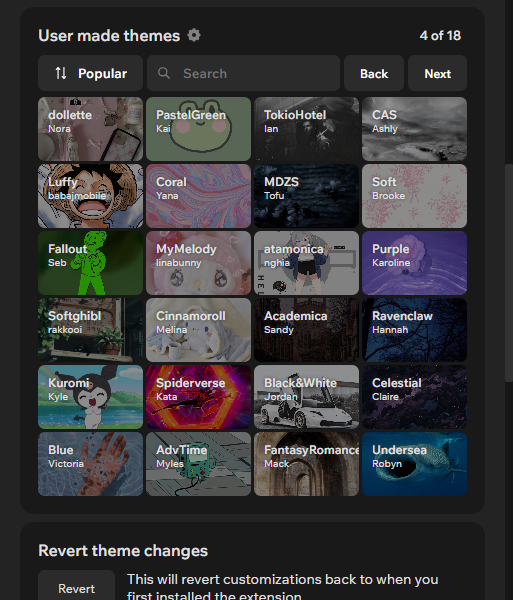Choose the Purple theme by Karoline
Screen dimensions: 513x600
414,263
